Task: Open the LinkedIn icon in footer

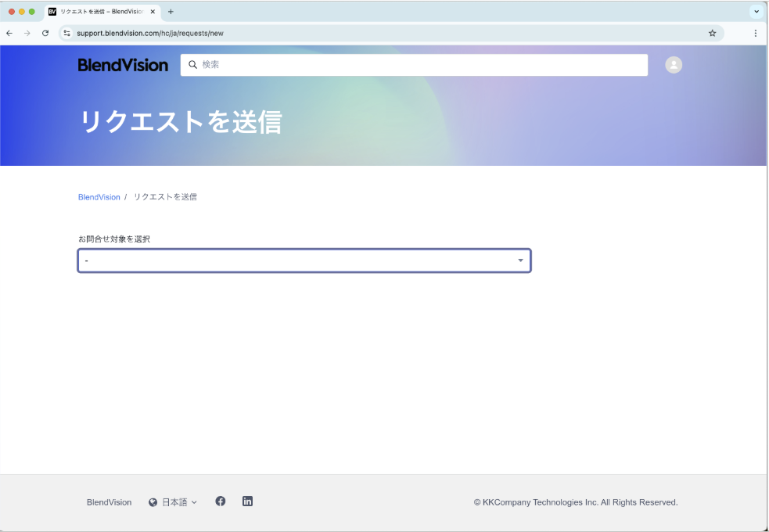Action: 248,501
